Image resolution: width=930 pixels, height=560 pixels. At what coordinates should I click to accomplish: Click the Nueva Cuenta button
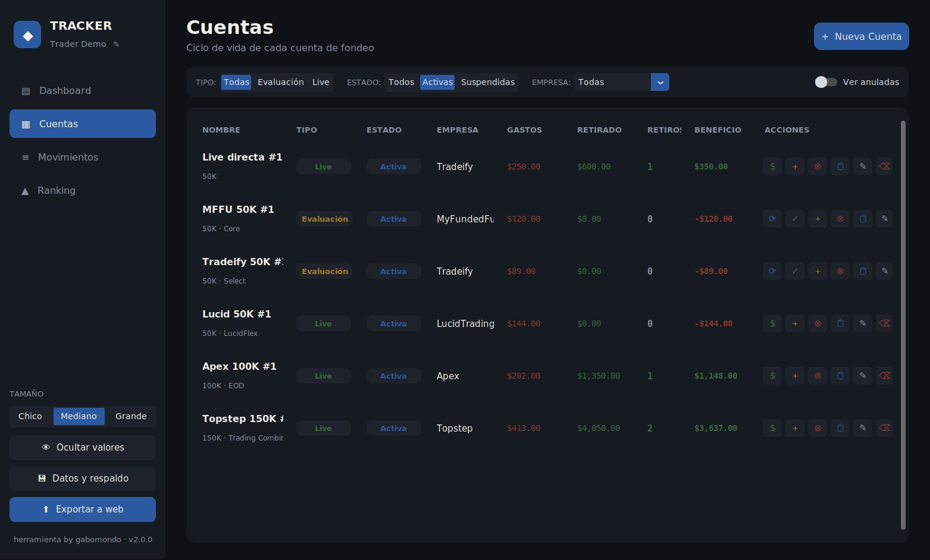click(861, 36)
